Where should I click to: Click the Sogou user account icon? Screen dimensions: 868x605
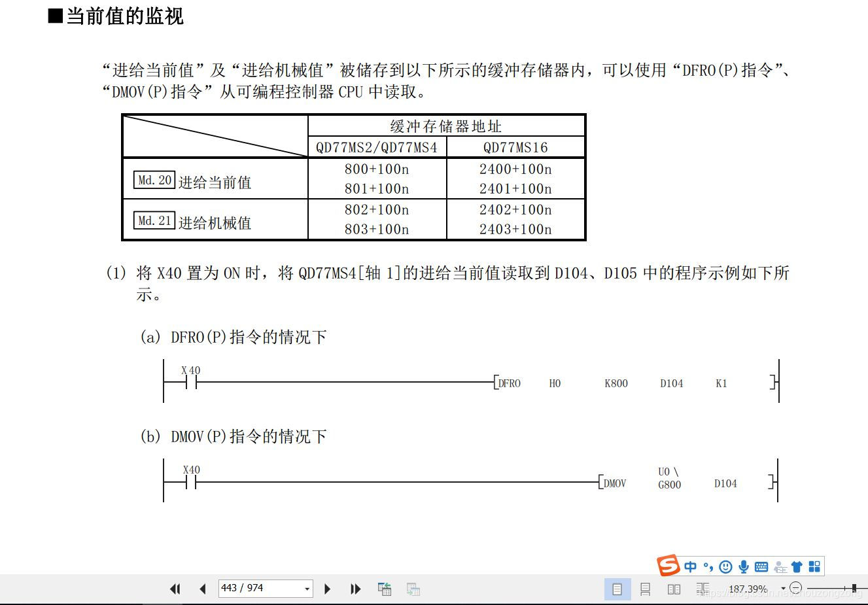(780, 566)
